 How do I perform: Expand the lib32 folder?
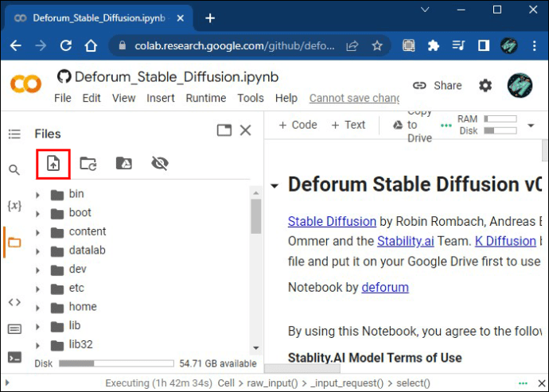[37, 345]
